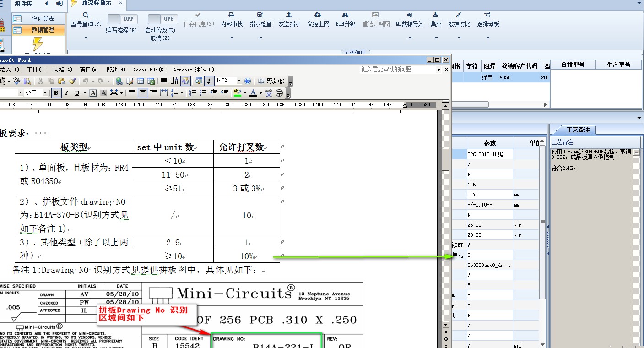Screen dimensions: 644x348
Task: Click ECN升级 icon
Action: pyautogui.click(x=345, y=15)
